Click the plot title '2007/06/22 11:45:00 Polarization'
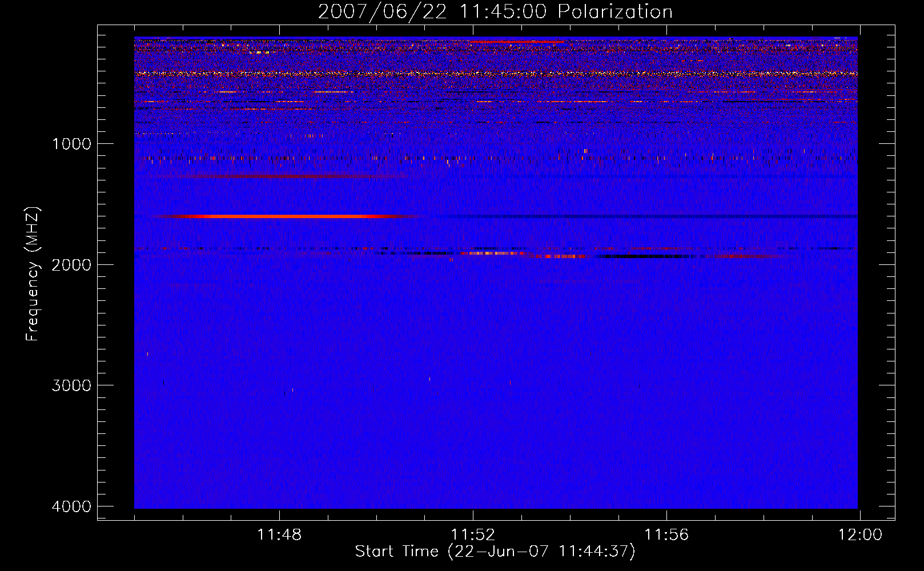 point(495,12)
